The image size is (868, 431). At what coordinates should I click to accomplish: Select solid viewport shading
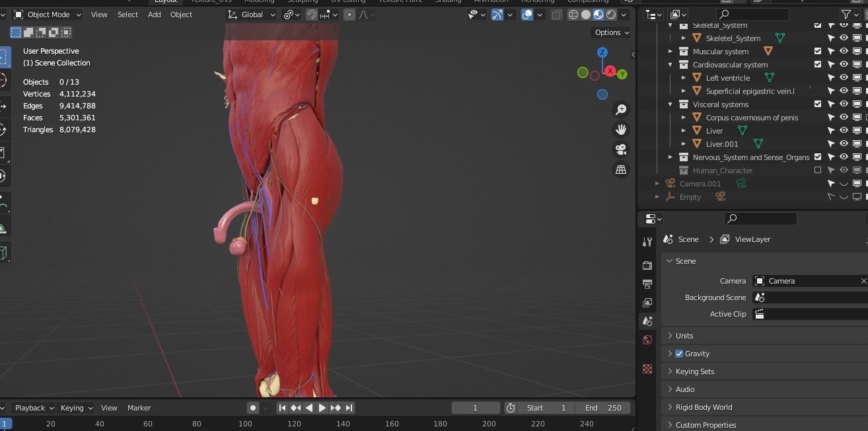coord(586,15)
